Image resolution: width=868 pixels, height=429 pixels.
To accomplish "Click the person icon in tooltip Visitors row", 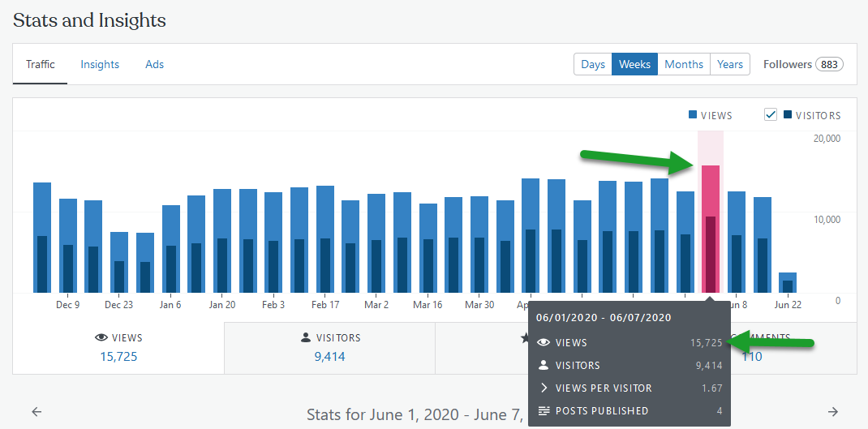I will coord(544,366).
